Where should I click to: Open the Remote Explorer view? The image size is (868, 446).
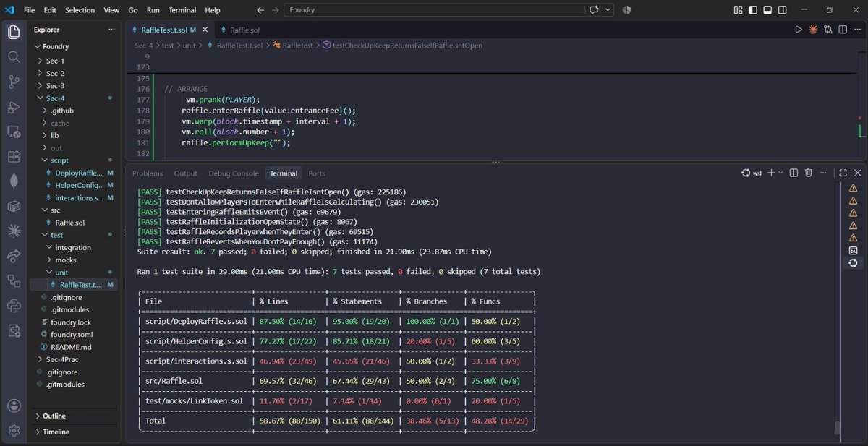[14, 132]
